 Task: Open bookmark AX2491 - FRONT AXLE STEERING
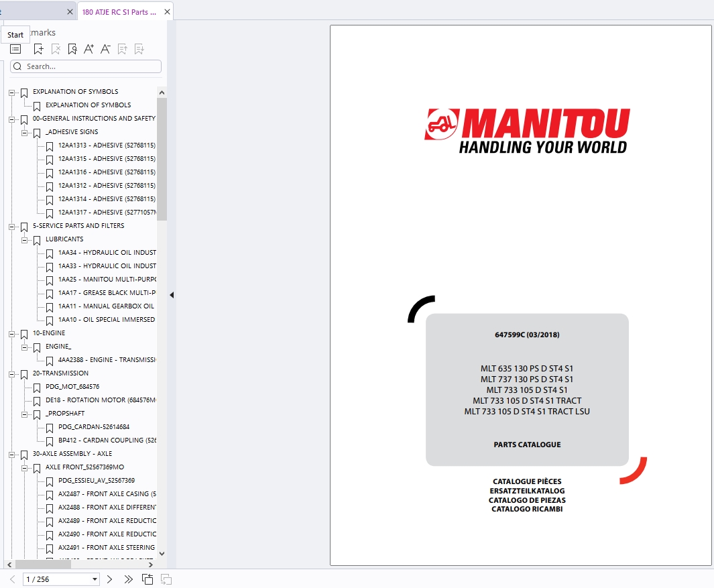(106, 548)
